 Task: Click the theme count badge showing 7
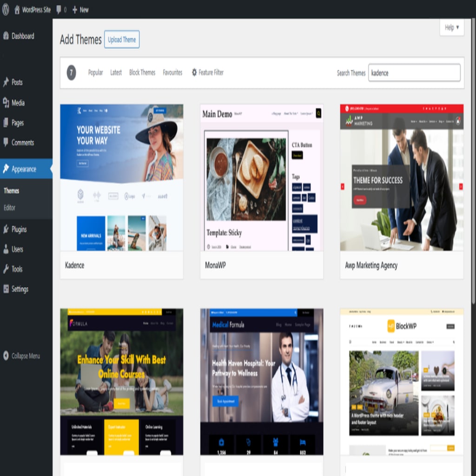click(71, 73)
